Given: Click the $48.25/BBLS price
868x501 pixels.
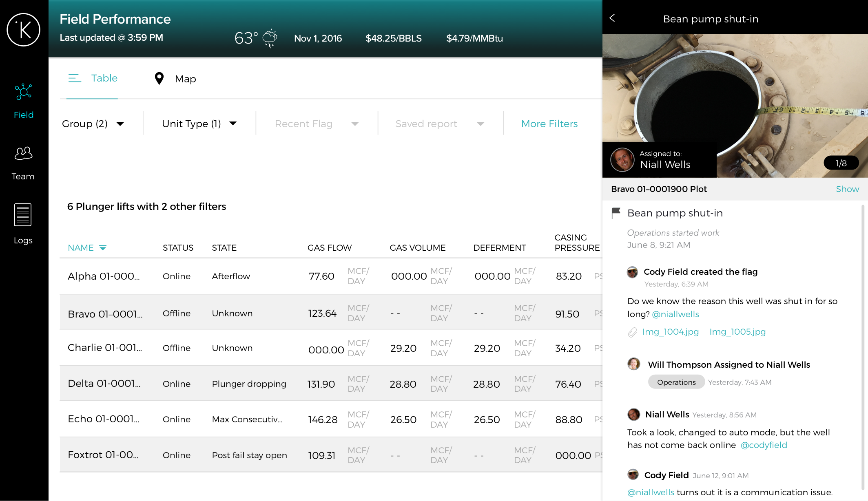Looking at the screenshot, I should click(x=393, y=38).
